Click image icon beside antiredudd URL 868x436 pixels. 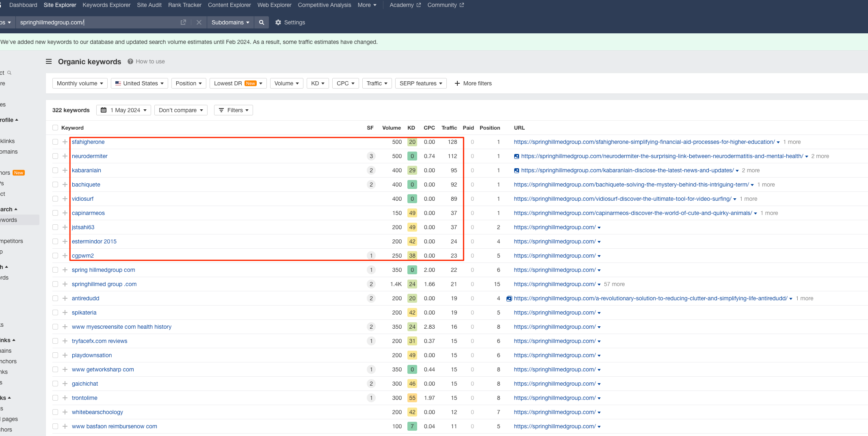(x=509, y=299)
